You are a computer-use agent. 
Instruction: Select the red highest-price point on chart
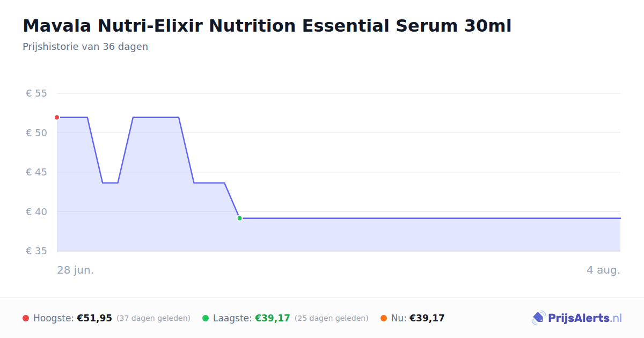(57, 117)
